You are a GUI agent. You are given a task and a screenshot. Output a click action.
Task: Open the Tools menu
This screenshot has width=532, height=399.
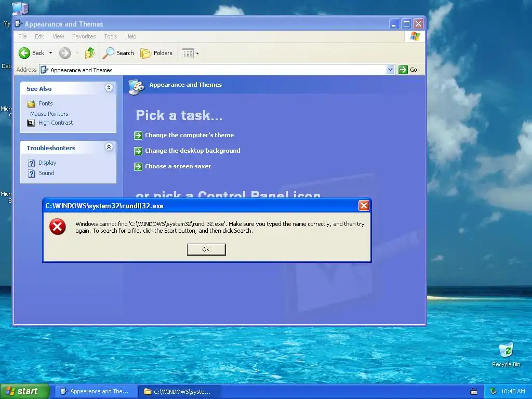pos(110,36)
